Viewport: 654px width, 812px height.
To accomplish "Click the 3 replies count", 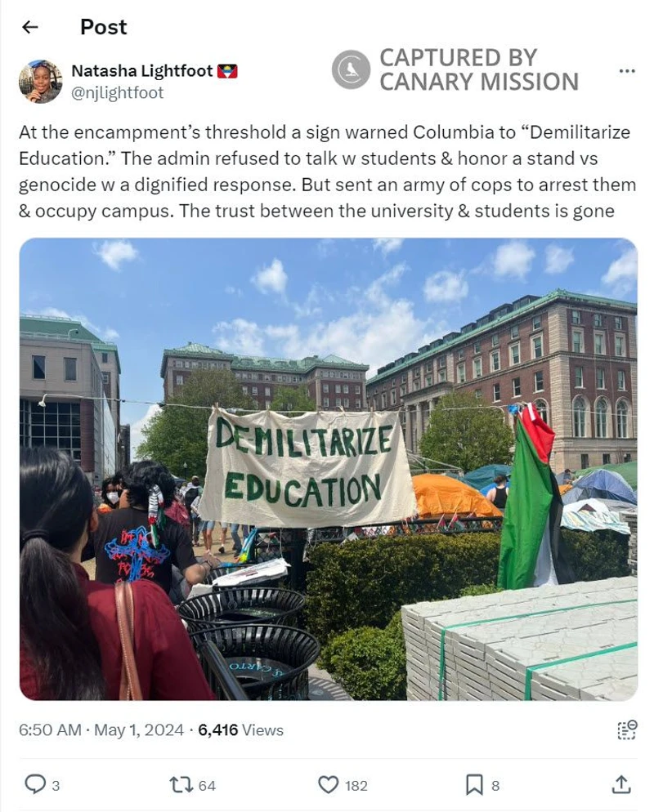I will 56,786.
